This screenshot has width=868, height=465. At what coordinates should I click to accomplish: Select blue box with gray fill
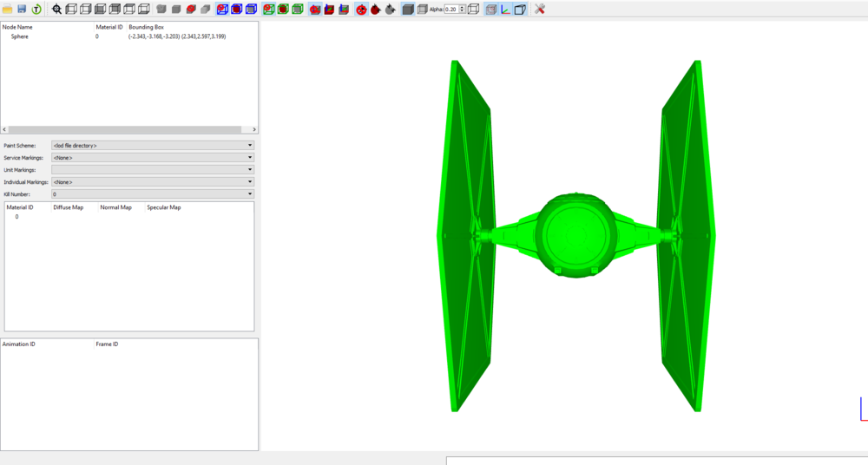pyautogui.click(x=251, y=9)
